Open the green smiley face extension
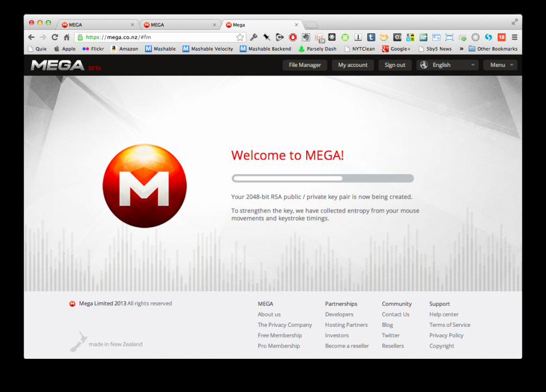The image size is (546, 392). point(345,37)
